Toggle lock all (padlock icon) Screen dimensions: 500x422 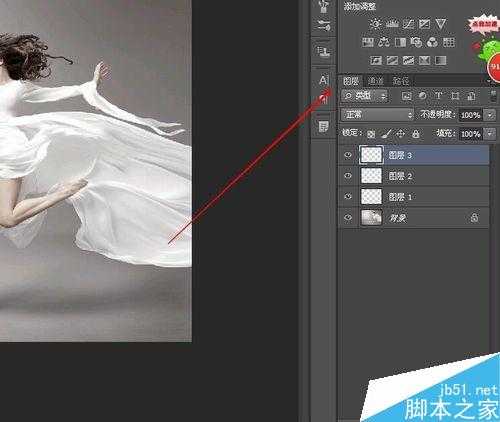(416, 134)
